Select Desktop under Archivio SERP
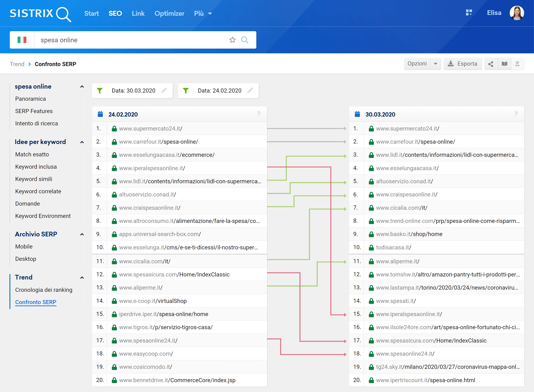This screenshot has height=392, width=534. (x=26, y=259)
